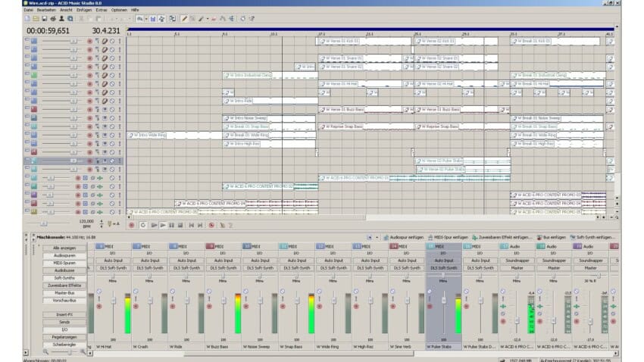This screenshot has height=362, width=644.
Task: Click the Pegelanzeigen button
Action: pos(64,337)
